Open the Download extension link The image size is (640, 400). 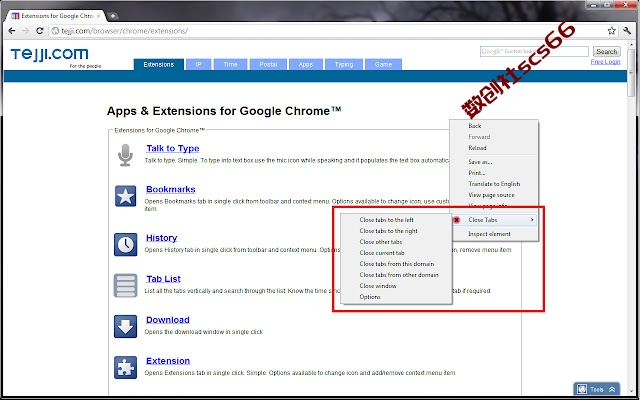(x=168, y=320)
